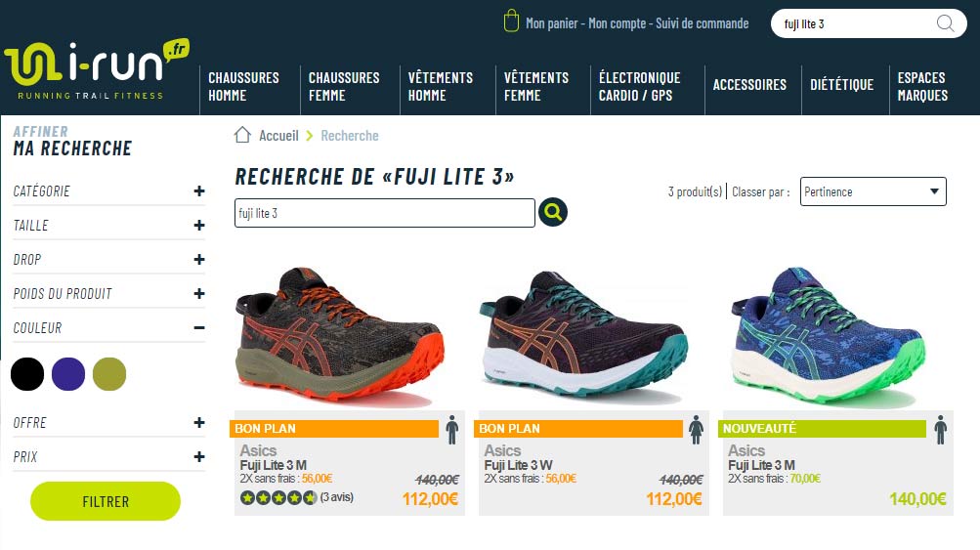
Task: Click the home icon in breadcrumb
Action: click(242, 135)
